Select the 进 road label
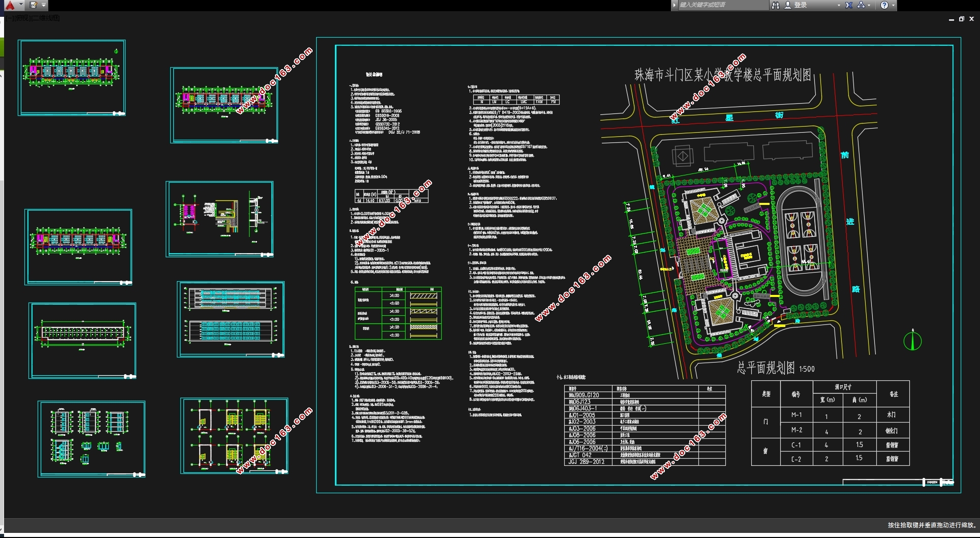 (x=850, y=222)
